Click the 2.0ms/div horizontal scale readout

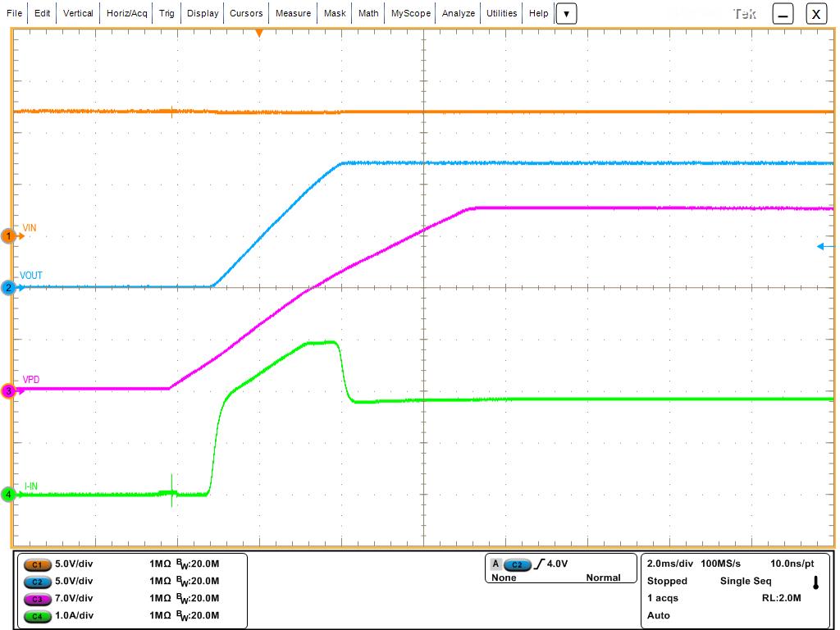[669, 564]
